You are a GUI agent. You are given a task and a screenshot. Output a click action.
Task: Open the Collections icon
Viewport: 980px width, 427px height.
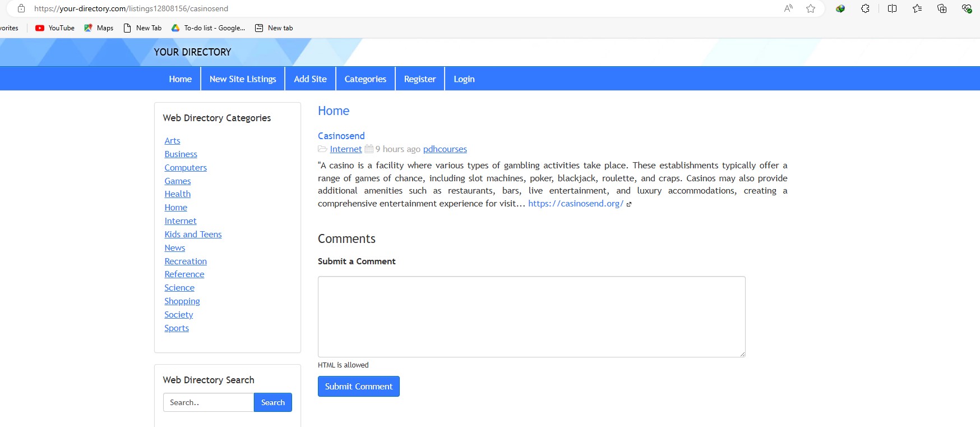942,8
